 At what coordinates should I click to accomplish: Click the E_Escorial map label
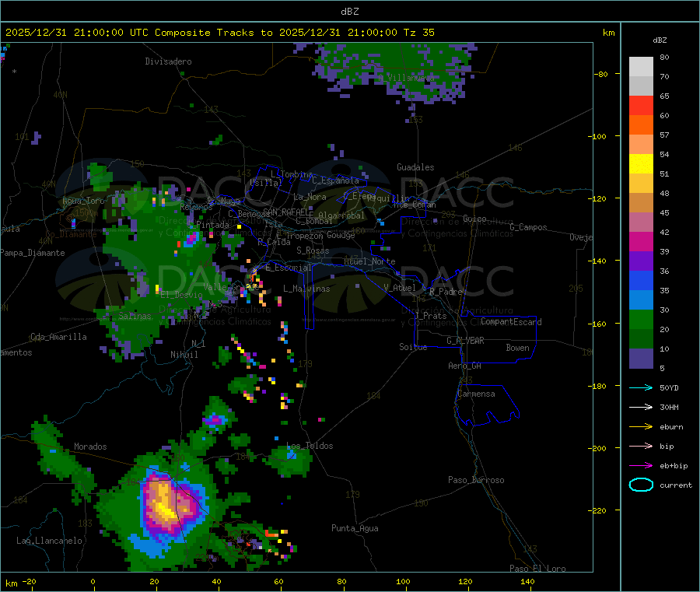coord(288,268)
